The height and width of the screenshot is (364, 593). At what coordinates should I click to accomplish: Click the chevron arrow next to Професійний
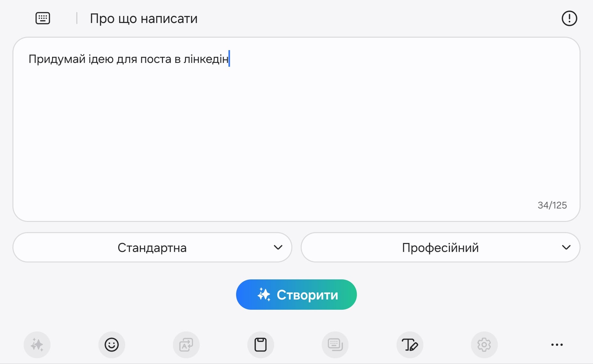566,247
